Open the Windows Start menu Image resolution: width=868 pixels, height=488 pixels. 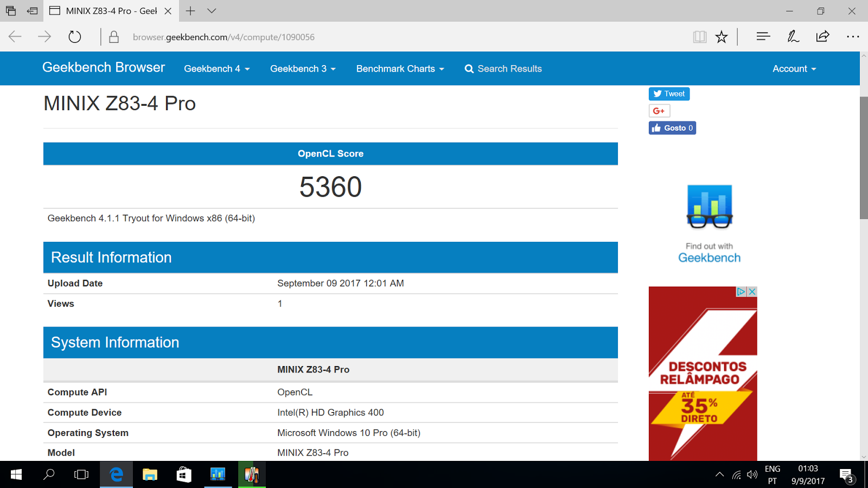[x=16, y=475]
